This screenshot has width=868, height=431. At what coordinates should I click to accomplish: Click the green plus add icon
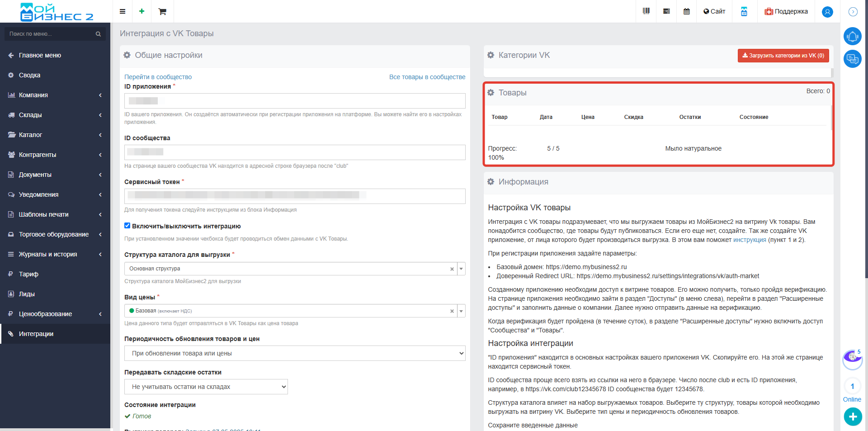pos(142,11)
